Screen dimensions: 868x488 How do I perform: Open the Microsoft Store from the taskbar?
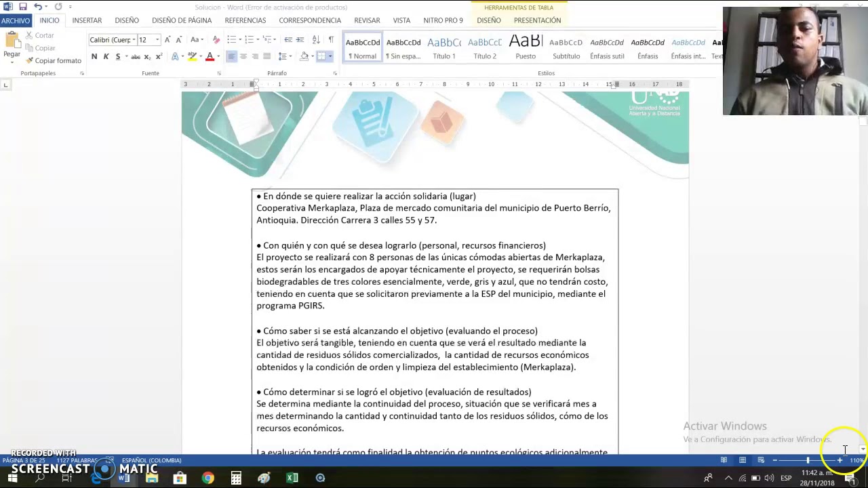pos(180,478)
